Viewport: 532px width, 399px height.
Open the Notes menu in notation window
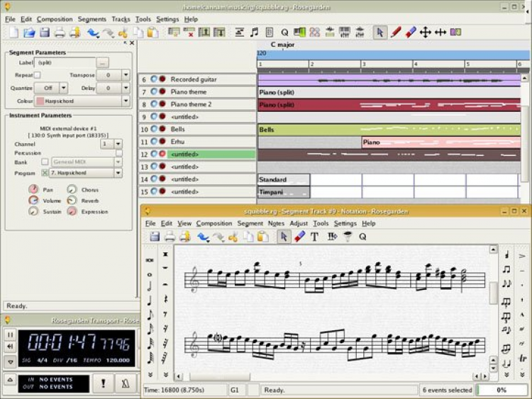coord(276,223)
